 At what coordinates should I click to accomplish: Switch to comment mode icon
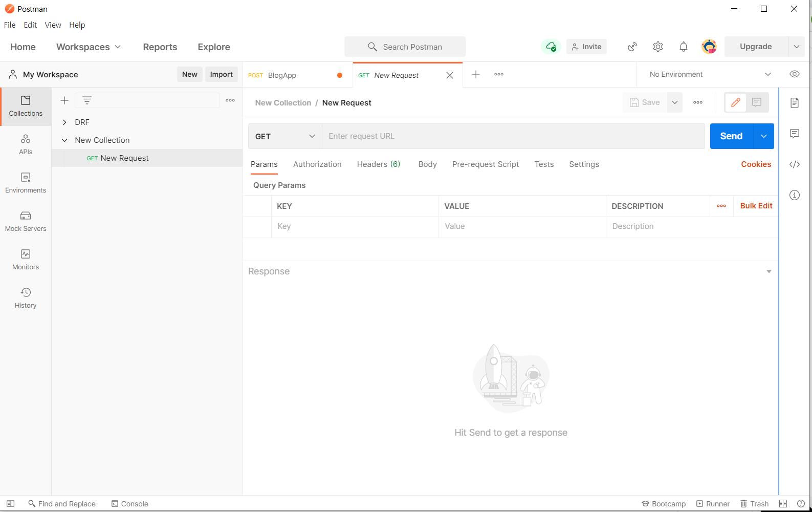click(x=757, y=102)
